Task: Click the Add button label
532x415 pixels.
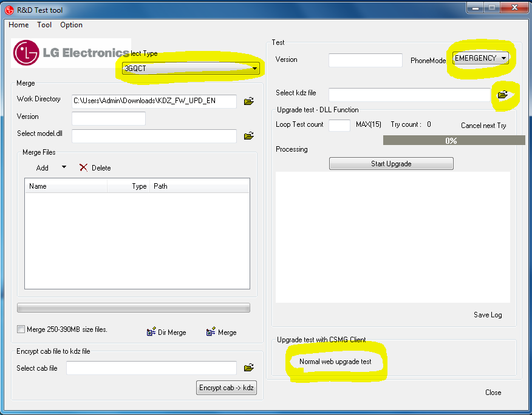Action: pyautogui.click(x=42, y=168)
